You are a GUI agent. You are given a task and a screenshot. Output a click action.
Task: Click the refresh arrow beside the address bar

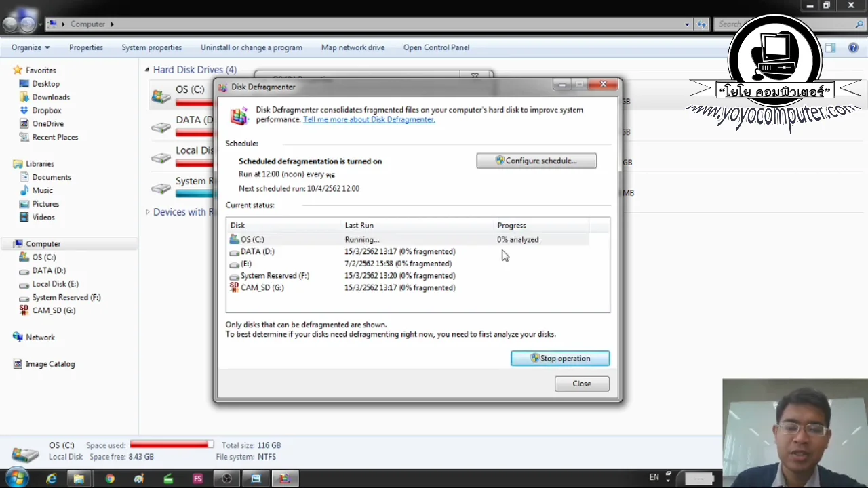point(702,24)
